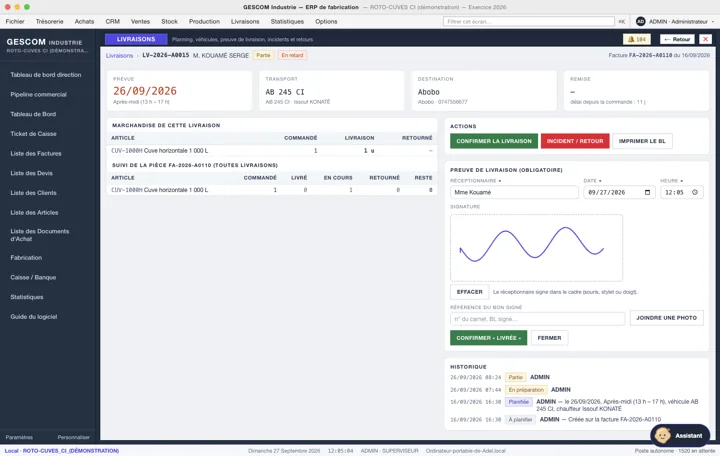Click Confirmer la livraison green button
The image size is (720, 456).
tap(494, 141)
